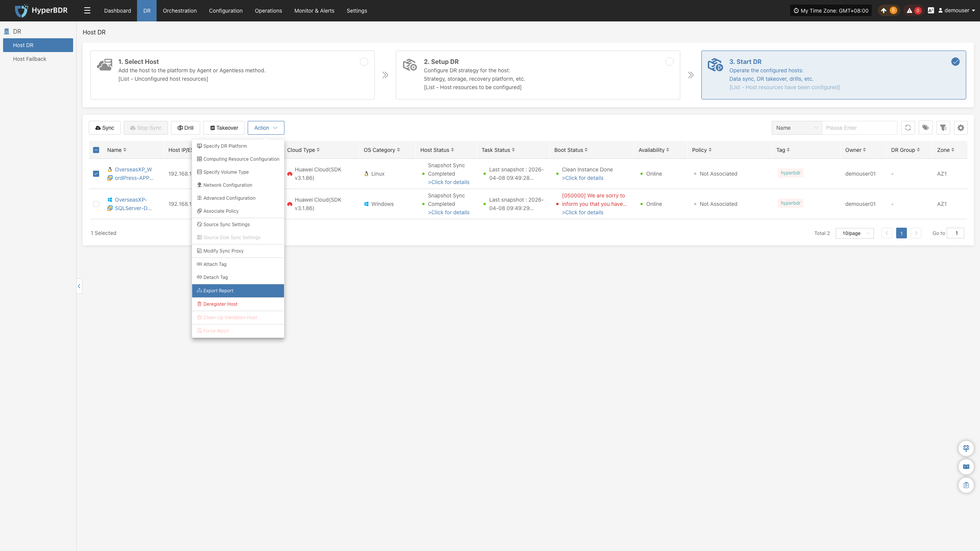
Task: Click the Sync button
Action: [x=105, y=128]
